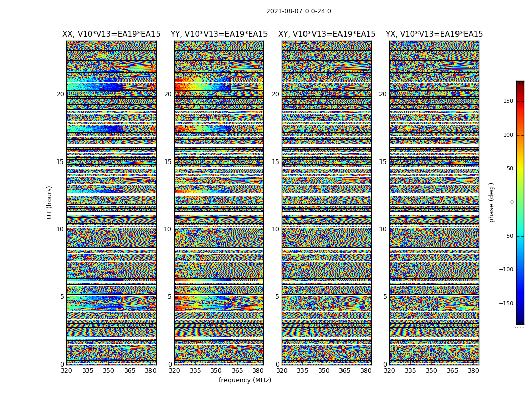This screenshot has height=405, width=532.
Task: Click the positive 50 tick on the colorbar
Action: (510, 169)
